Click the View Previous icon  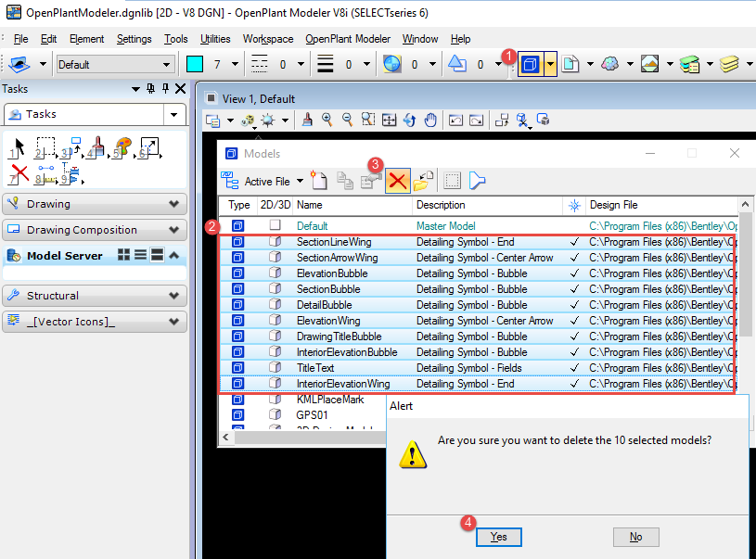(455, 120)
